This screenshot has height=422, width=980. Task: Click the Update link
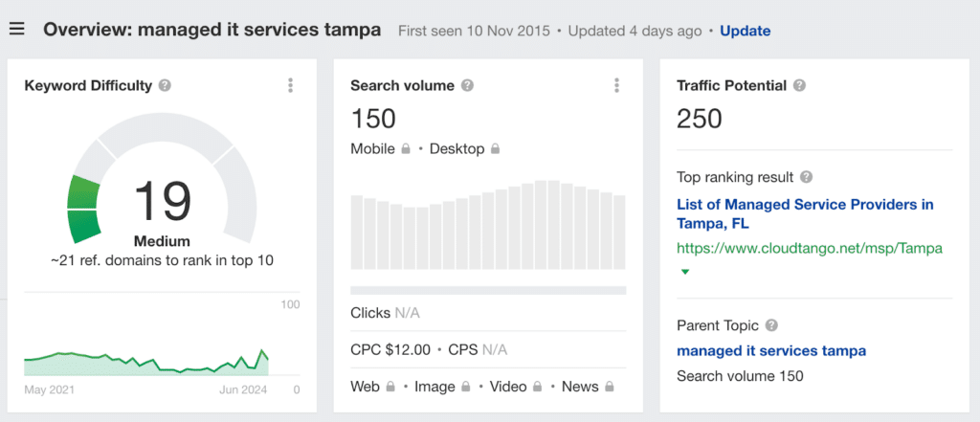click(745, 31)
